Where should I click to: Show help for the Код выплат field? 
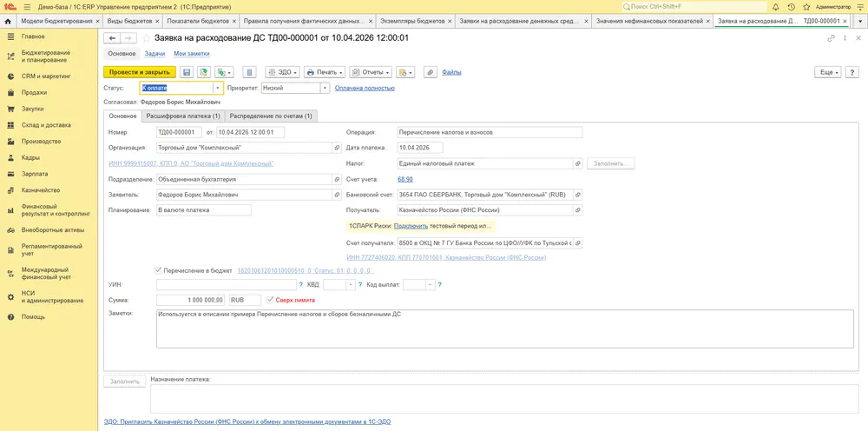tap(439, 285)
